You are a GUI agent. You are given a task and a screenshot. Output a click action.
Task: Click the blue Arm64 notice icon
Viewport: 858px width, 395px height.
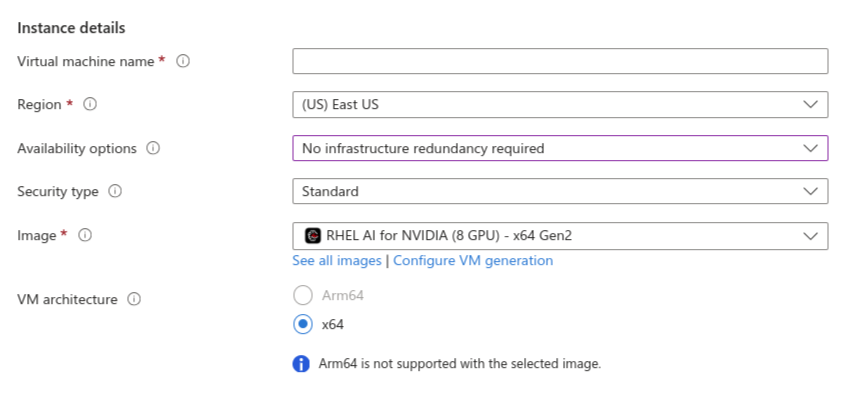(301, 364)
